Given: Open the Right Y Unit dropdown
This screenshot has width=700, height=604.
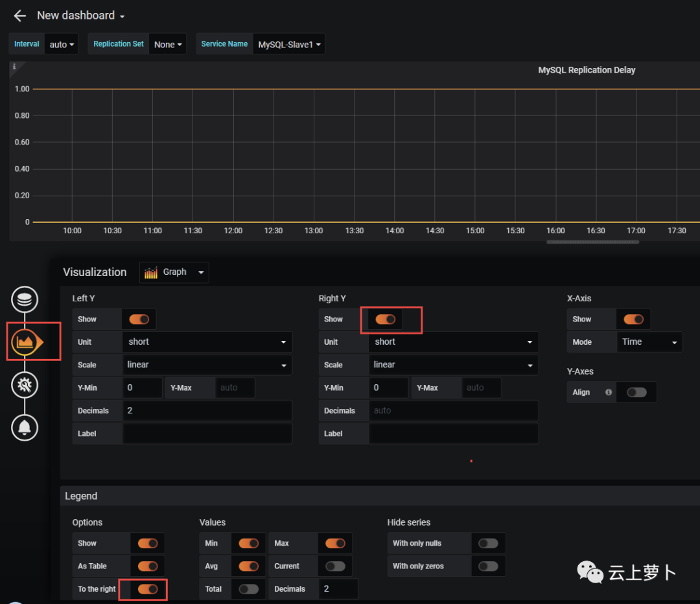Looking at the screenshot, I should (x=454, y=342).
